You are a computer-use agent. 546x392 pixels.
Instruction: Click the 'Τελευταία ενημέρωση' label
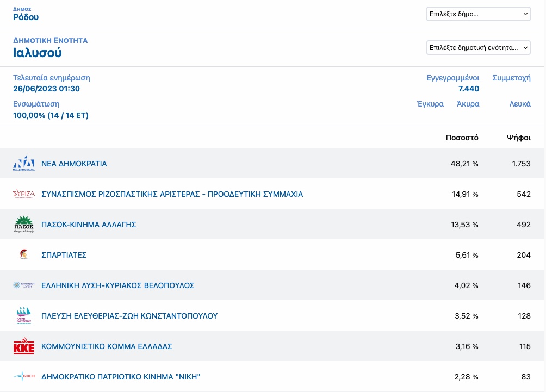tap(52, 78)
